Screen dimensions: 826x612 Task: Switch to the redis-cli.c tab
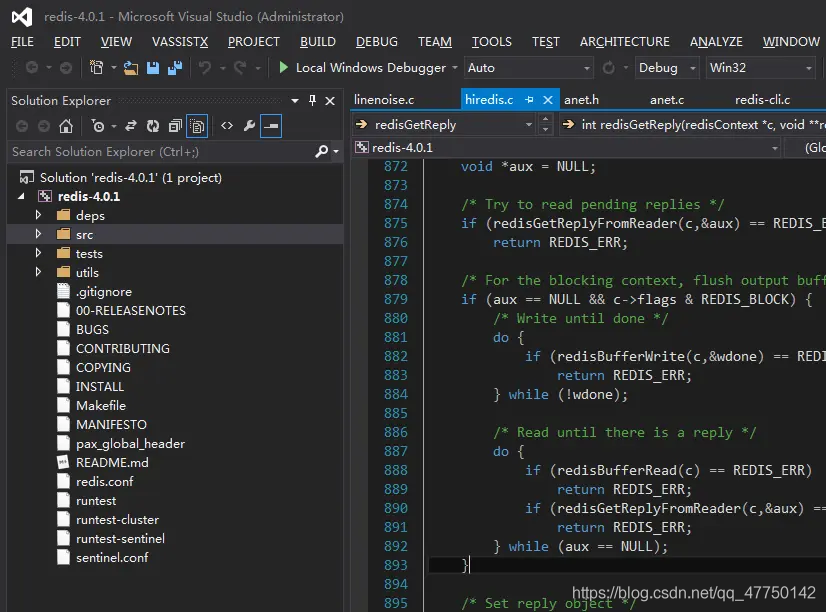coord(762,100)
